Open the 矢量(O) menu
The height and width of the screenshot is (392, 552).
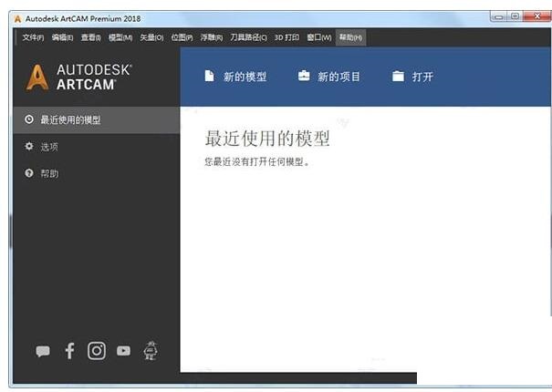click(x=151, y=37)
